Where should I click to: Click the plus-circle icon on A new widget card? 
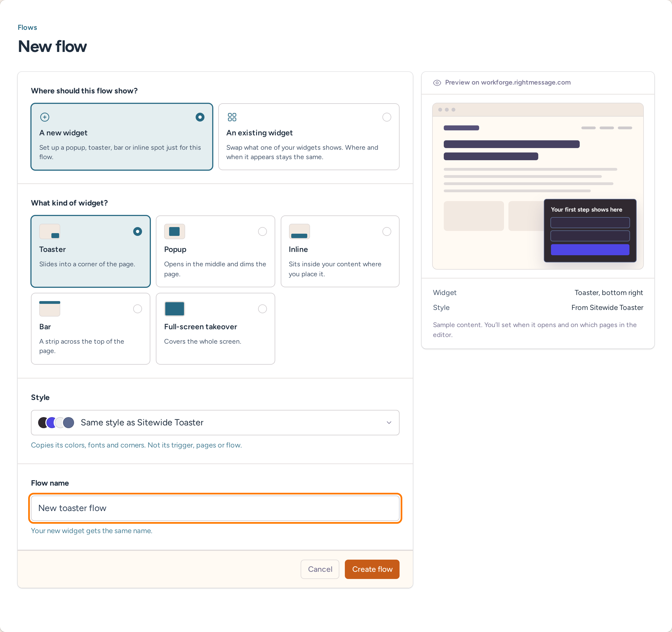tap(44, 117)
